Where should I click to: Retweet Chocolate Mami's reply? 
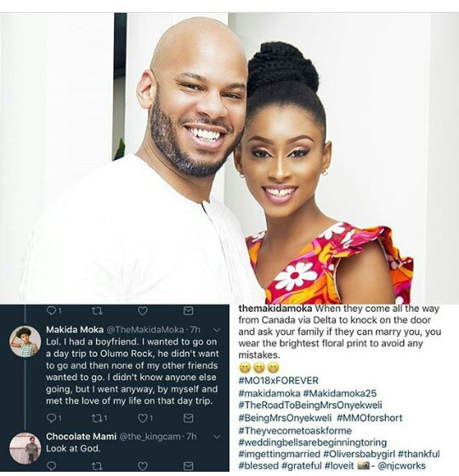coord(97,466)
